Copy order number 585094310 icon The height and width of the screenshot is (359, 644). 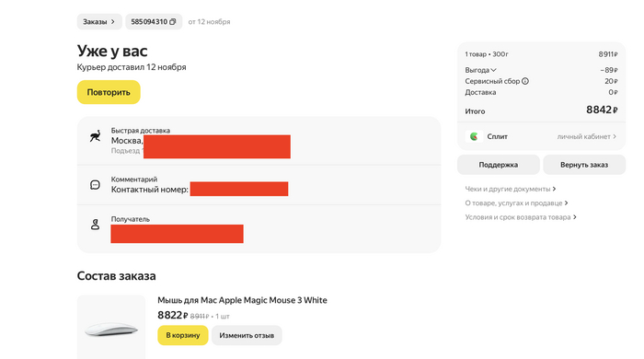pos(173,22)
